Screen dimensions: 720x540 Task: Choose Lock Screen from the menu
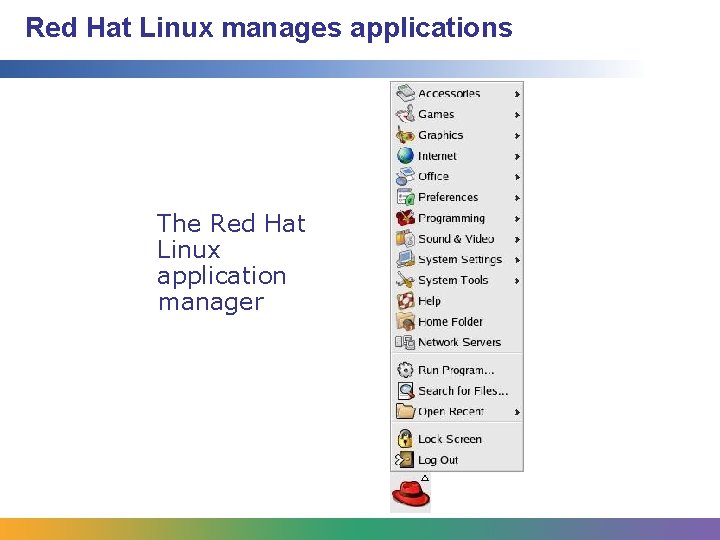(x=457, y=439)
